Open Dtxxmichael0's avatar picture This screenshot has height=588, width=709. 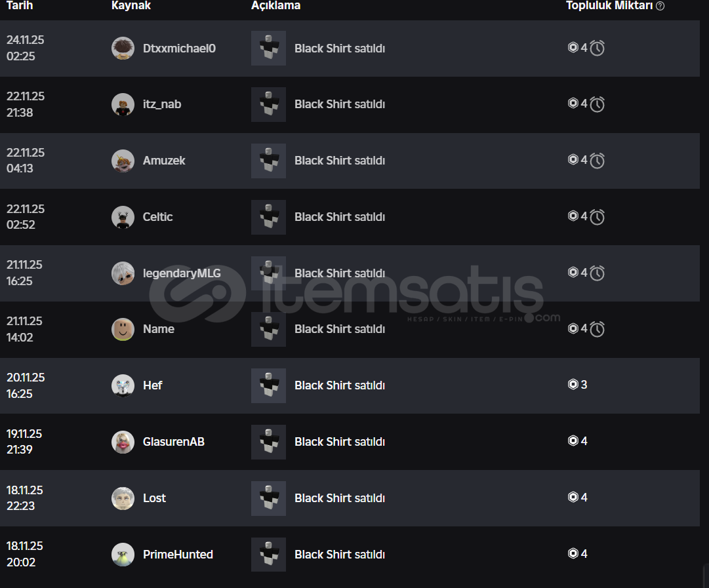[123, 49]
